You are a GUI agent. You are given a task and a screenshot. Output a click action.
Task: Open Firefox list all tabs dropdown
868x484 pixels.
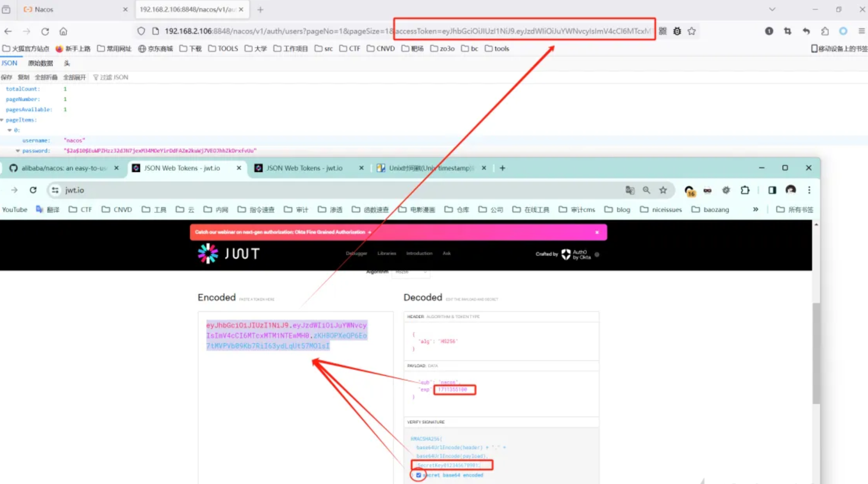[772, 9]
